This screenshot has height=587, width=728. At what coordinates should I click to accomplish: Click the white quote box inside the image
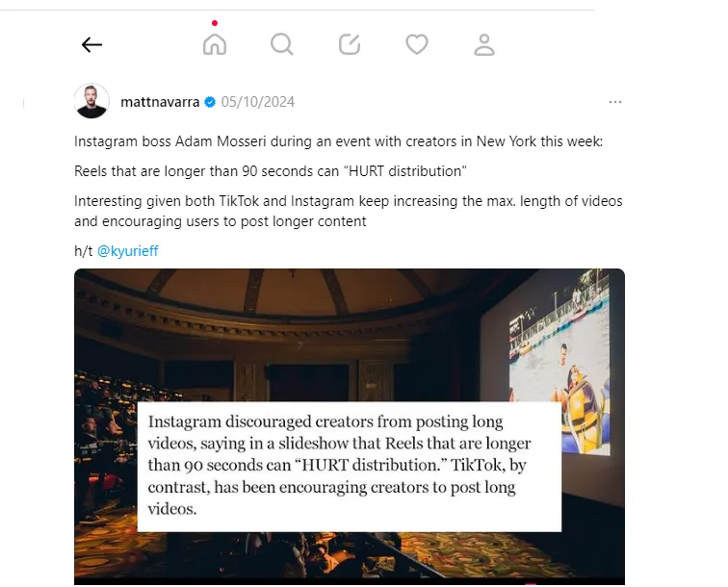[x=350, y=467]
